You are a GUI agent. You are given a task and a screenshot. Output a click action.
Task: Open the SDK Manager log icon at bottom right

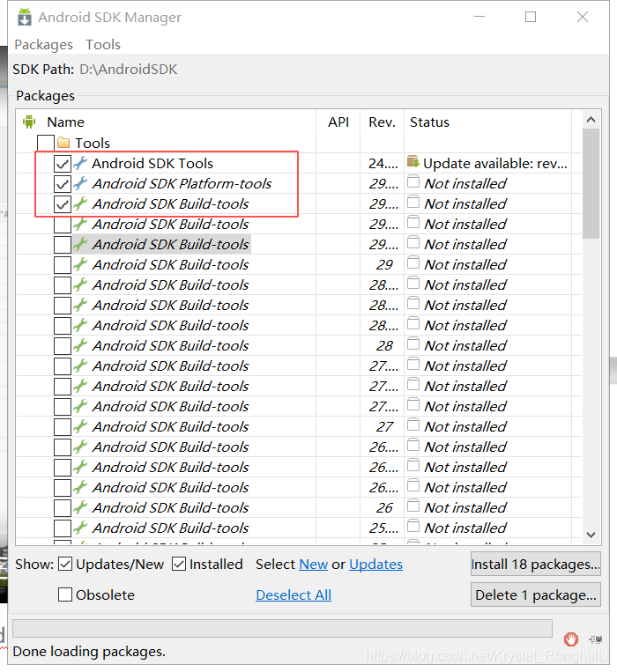[x=596, y=639]
